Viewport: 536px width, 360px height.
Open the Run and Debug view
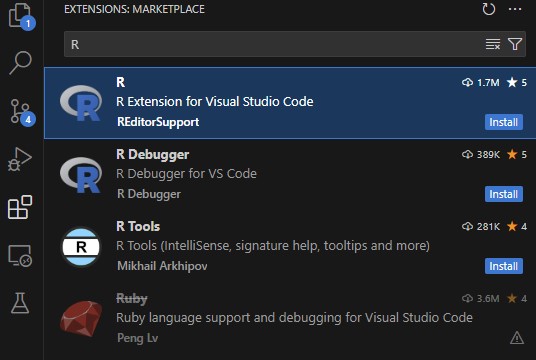tap(20, 159)
